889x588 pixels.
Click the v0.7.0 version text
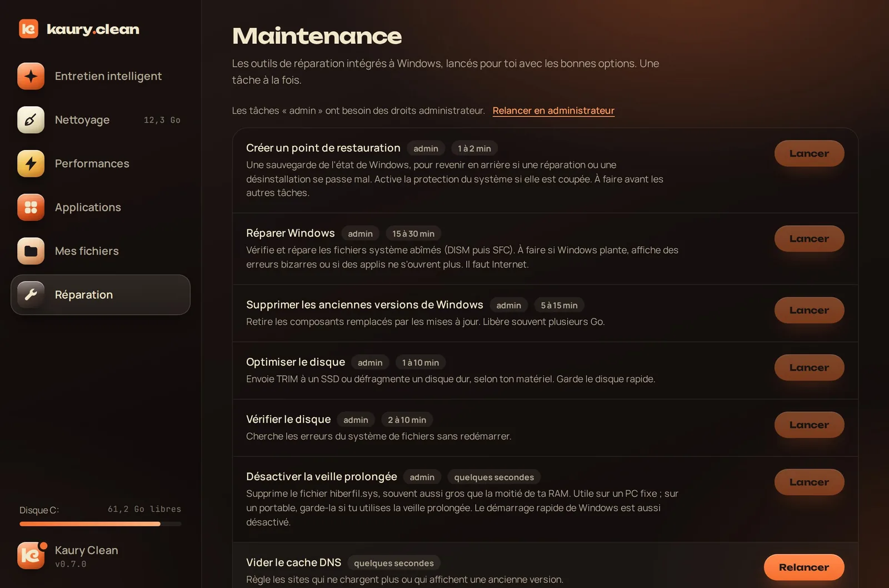(x=71, y=564)
